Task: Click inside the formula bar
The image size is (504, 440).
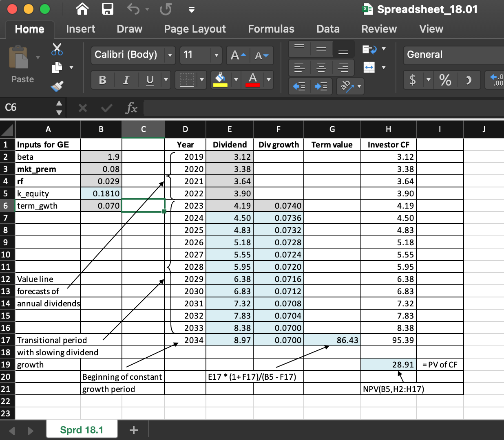Action: pos(285,108)
